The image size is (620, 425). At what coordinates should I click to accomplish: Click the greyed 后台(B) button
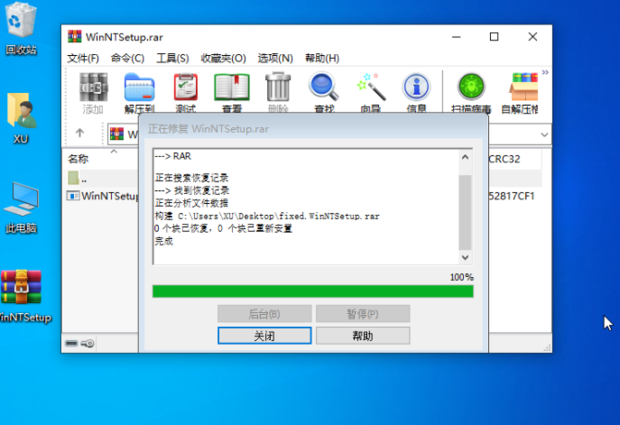point(265,314)
